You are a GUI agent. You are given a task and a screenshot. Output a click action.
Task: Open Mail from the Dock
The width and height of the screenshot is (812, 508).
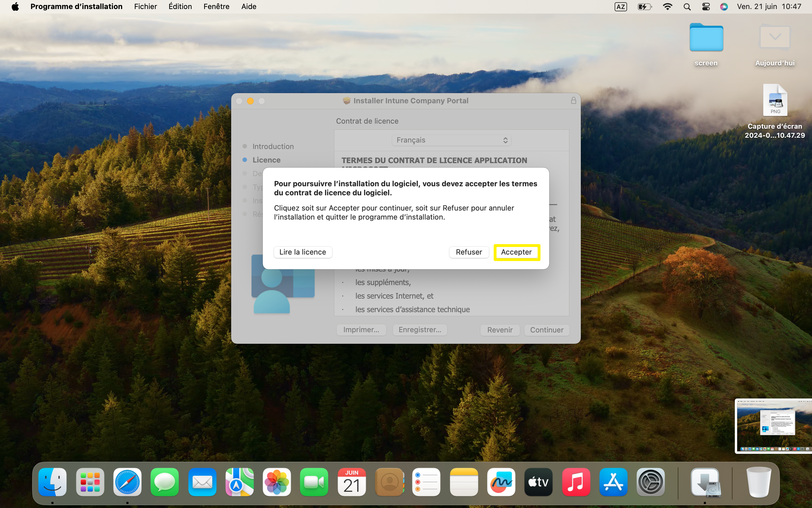(202, 482)
